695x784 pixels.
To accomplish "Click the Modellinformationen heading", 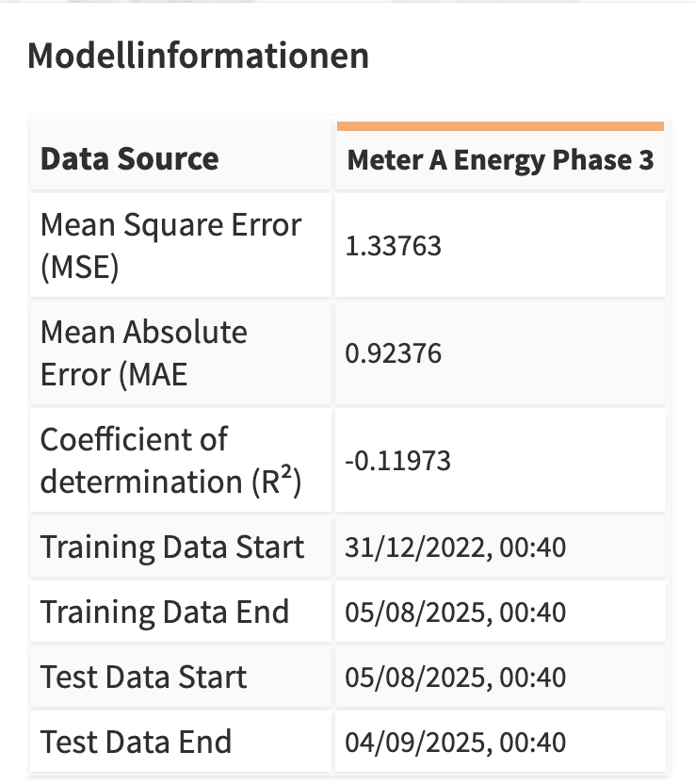I will pos(198,56).
